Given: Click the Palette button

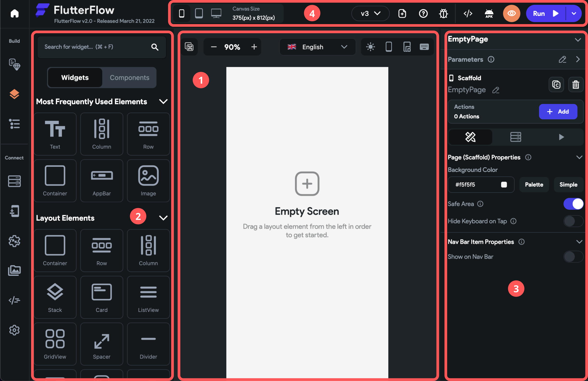Looking at the screenshot, I should tap(534, 184).
